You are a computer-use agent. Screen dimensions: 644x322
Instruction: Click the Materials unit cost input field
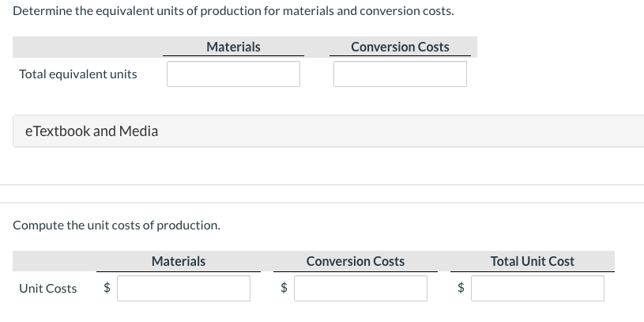(183, 288)
